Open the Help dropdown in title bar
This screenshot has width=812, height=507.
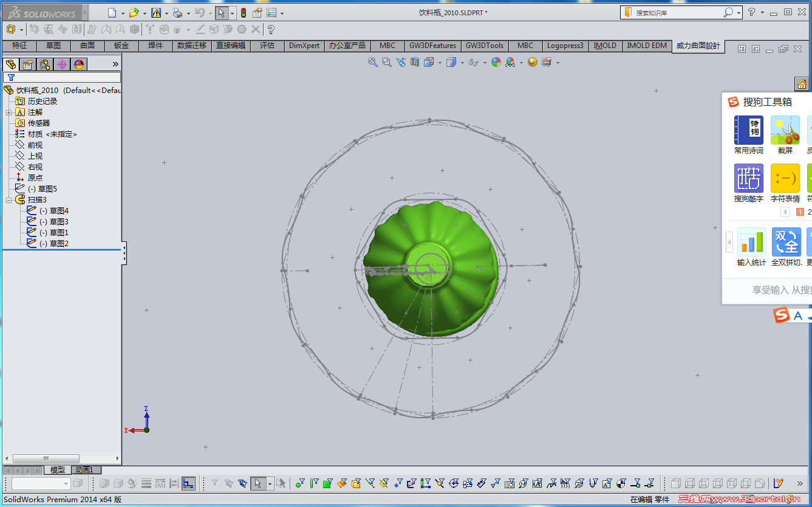click(761, 12)
